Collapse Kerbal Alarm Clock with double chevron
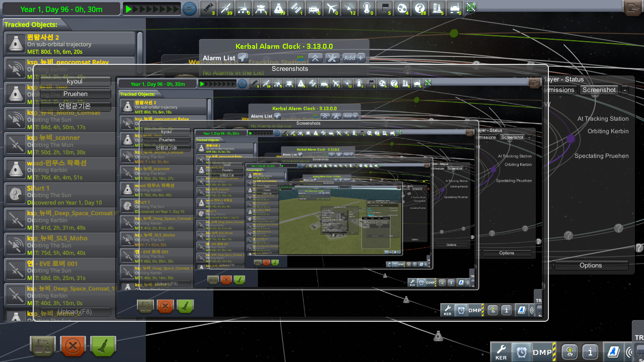Image resolution: width=644 pixels, height=362 pixels. tap(315, 58)
